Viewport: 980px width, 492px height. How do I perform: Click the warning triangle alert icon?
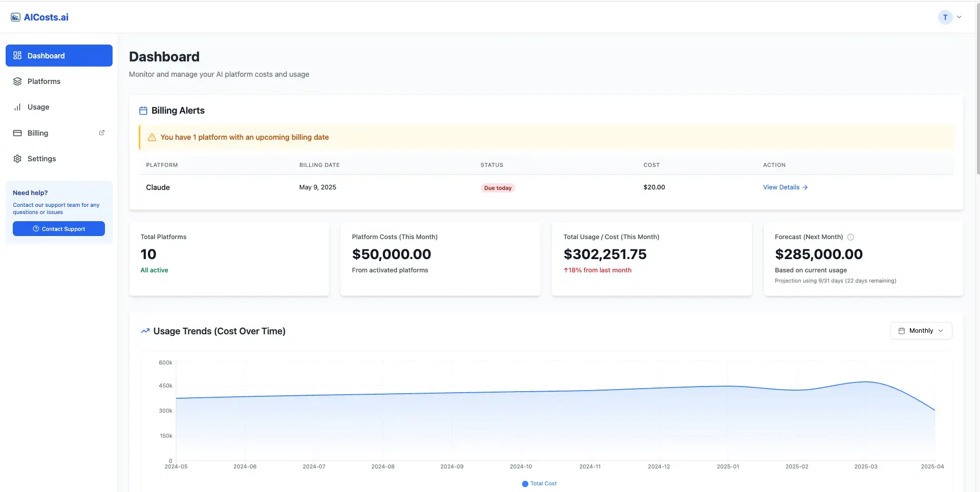coord(152,137)
